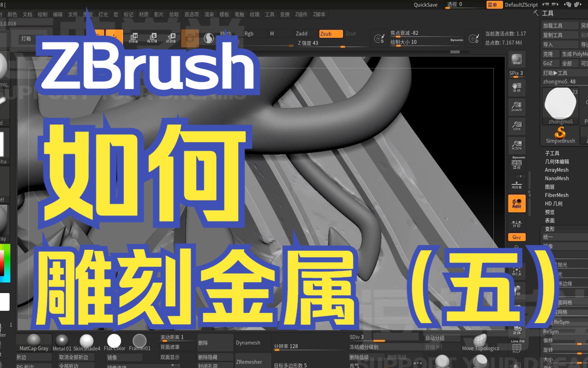Select the 滚动 scroll hand icon
The height and width of the screenshot is (368, 588).
[x=517, y=88]
